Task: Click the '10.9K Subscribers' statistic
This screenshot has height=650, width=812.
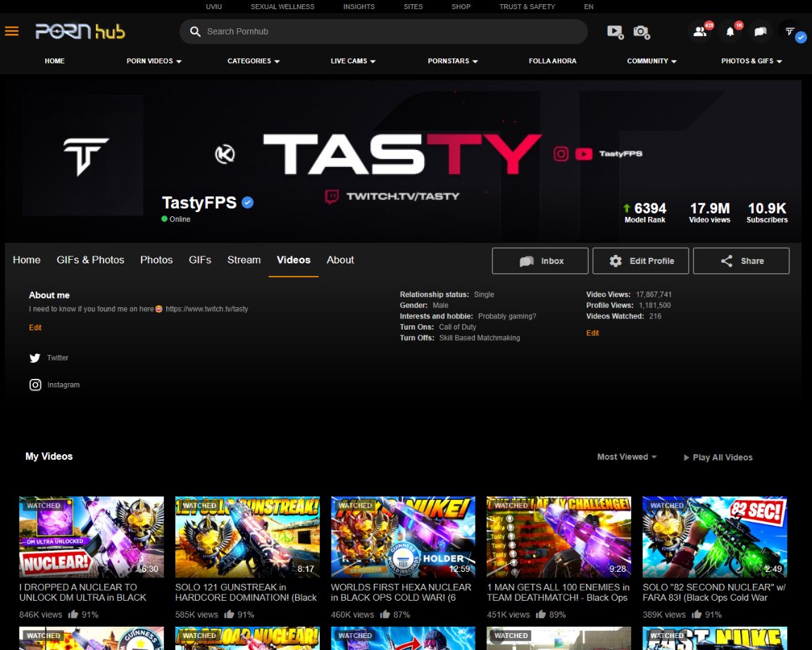Action: coord(767,213)
